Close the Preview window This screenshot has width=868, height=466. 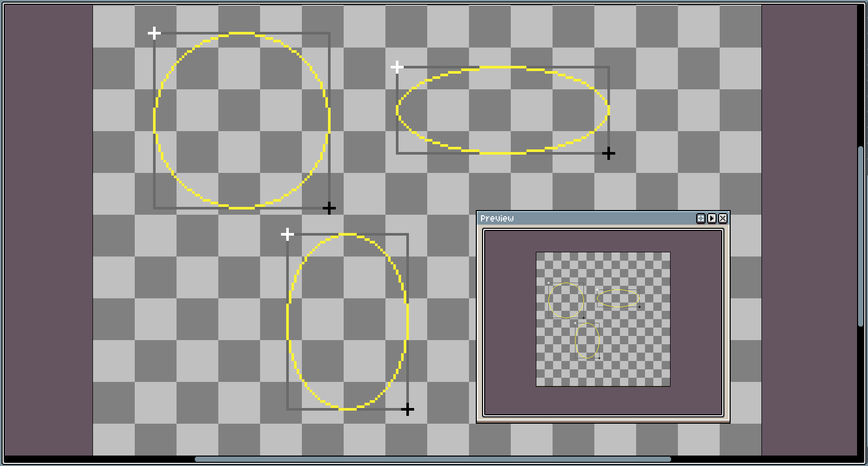coord(723,218)
